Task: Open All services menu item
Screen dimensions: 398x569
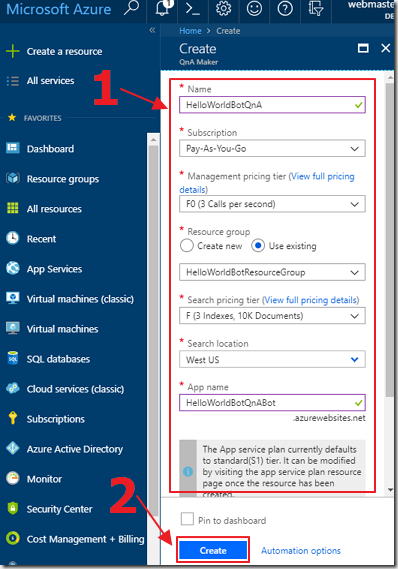Action: [50, 81]
